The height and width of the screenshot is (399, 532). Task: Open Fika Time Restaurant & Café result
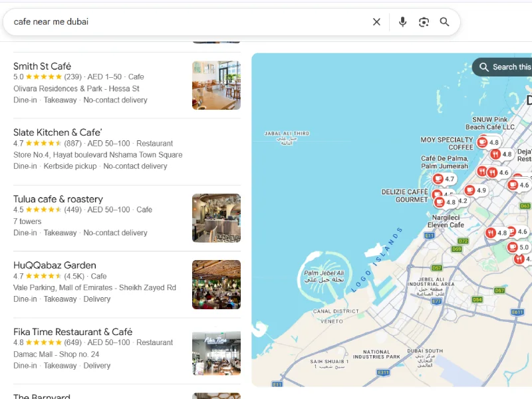coord(73,332)
